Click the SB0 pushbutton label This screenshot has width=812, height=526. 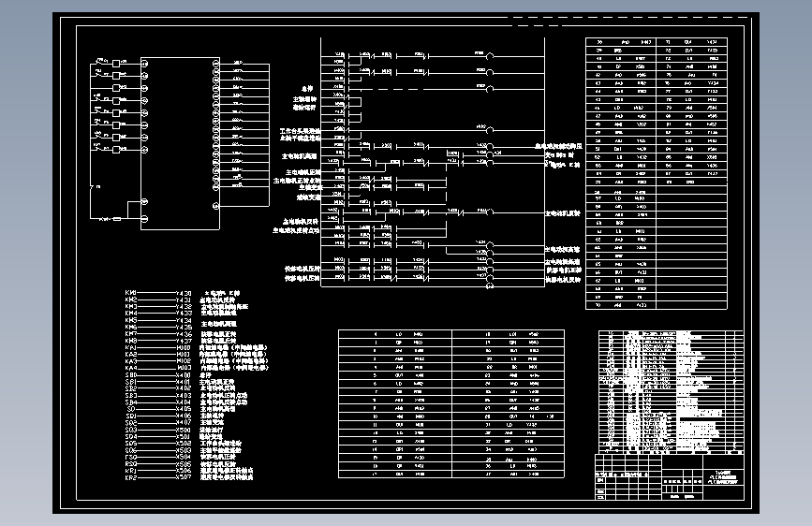(131, 375)
